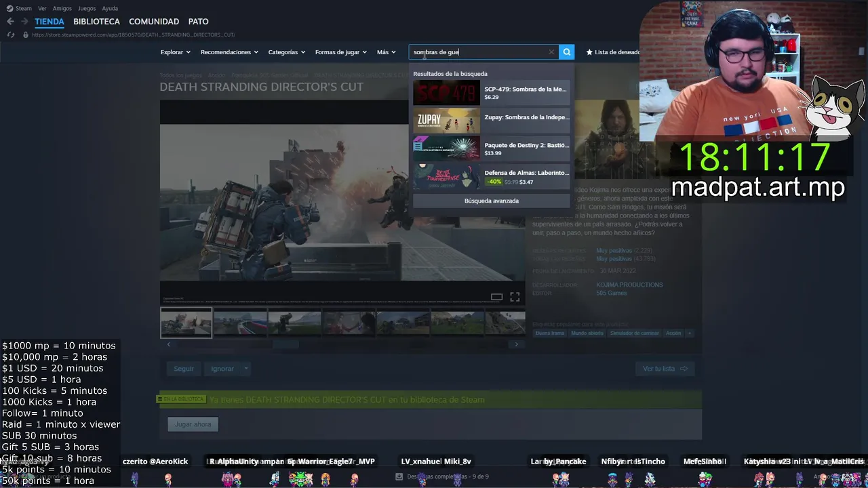The image size is (868, 488).
Task: Select Zupay: Sombras de la Indepe... result
Action: [x=491, y=121]
